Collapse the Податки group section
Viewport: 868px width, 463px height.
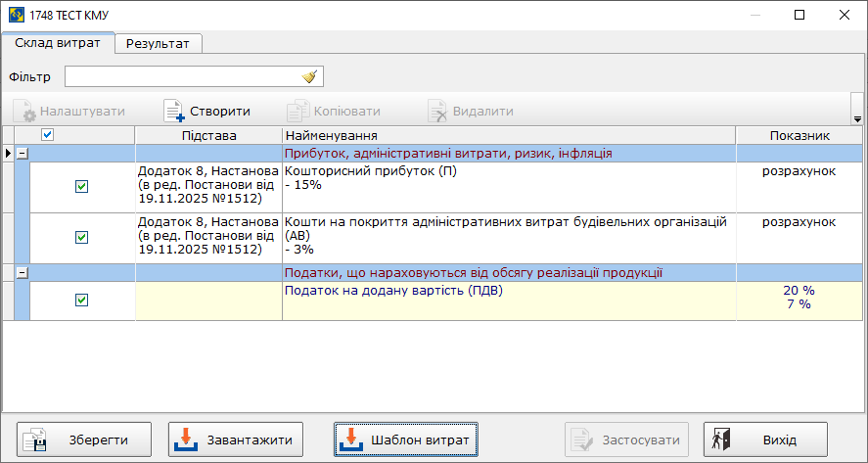coord(23,272)
